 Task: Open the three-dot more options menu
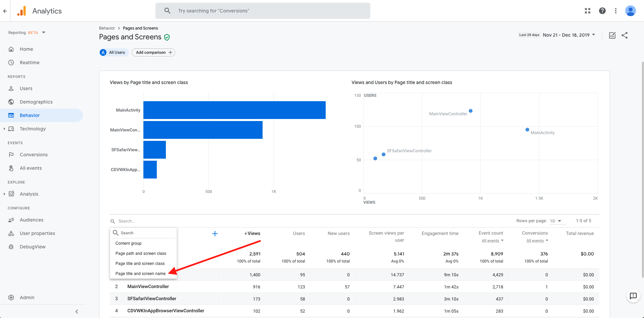click(615, 11)
